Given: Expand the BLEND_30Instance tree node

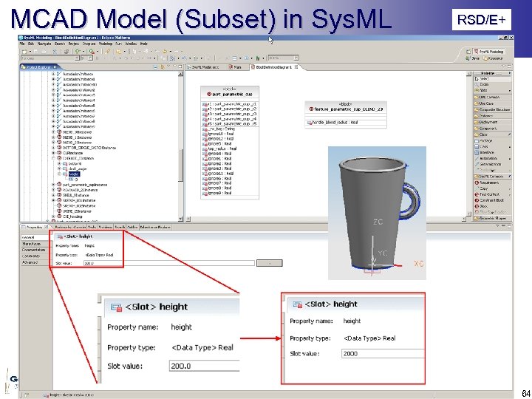Looking at the screenshot, I should point(53,132).
